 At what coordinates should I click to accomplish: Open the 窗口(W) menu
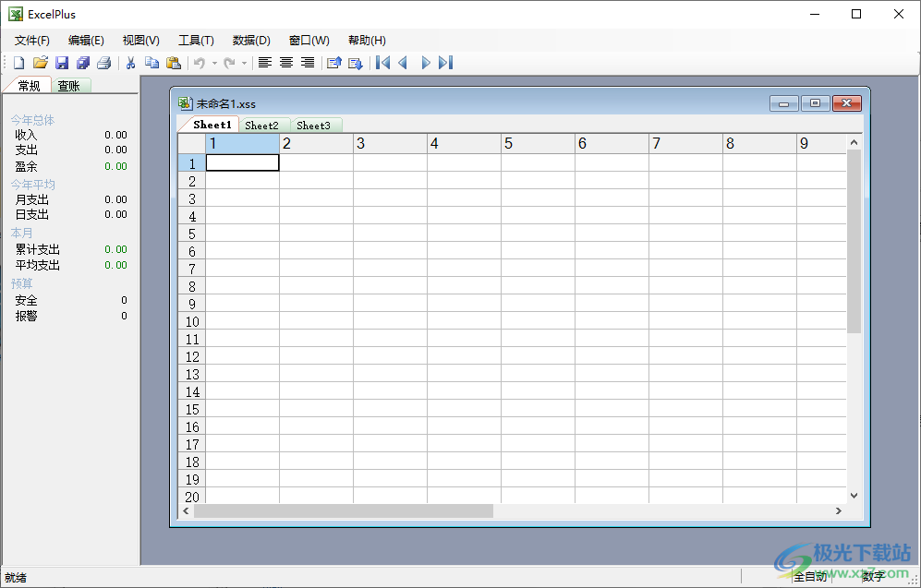pyautogui.click(x=309, y=41)
